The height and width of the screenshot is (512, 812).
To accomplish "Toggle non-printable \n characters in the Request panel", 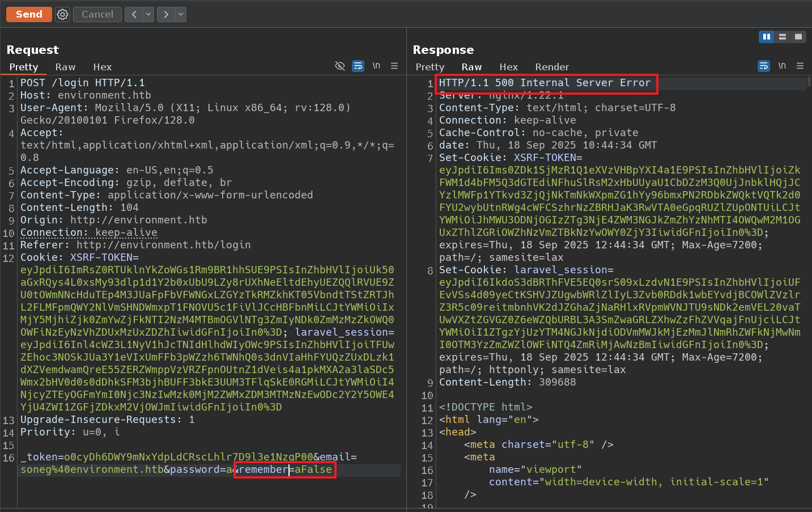I will coord(376,66).
